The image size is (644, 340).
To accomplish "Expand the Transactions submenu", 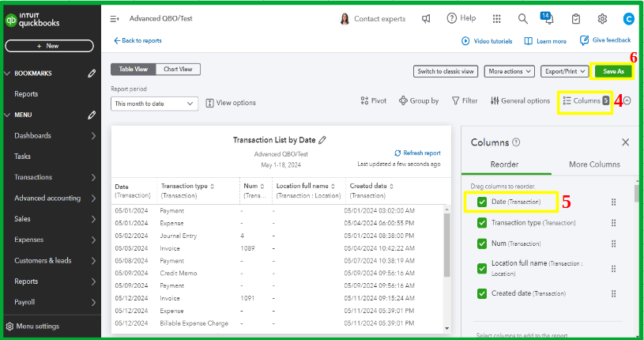I will 93,177.
